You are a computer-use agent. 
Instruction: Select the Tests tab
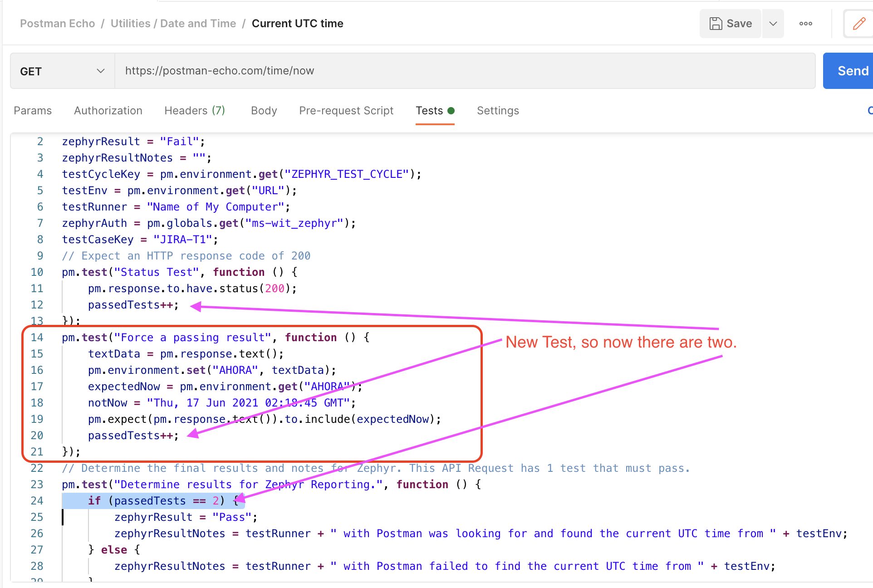tap(430, 111)
